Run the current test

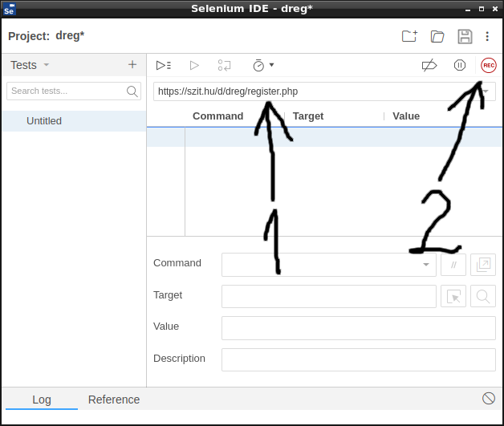(194, 65)
